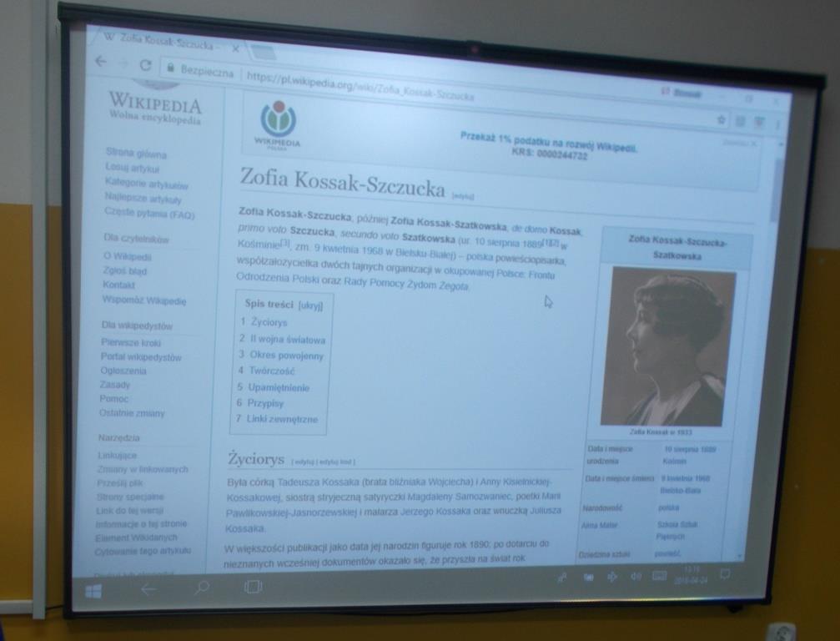Open the Windows Start button
The height and width of the screenshot is (641, 840).
[x=93, y=591]
